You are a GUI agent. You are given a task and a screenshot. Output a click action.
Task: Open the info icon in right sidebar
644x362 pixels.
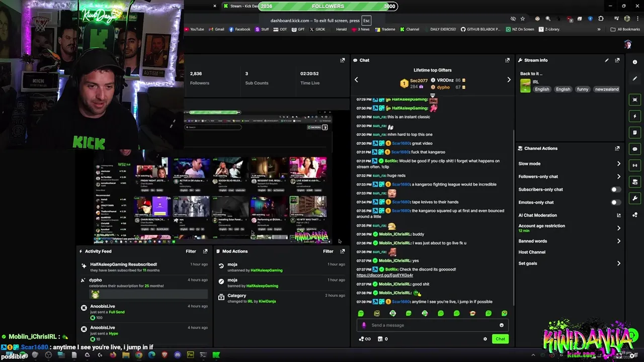point(635,62)
